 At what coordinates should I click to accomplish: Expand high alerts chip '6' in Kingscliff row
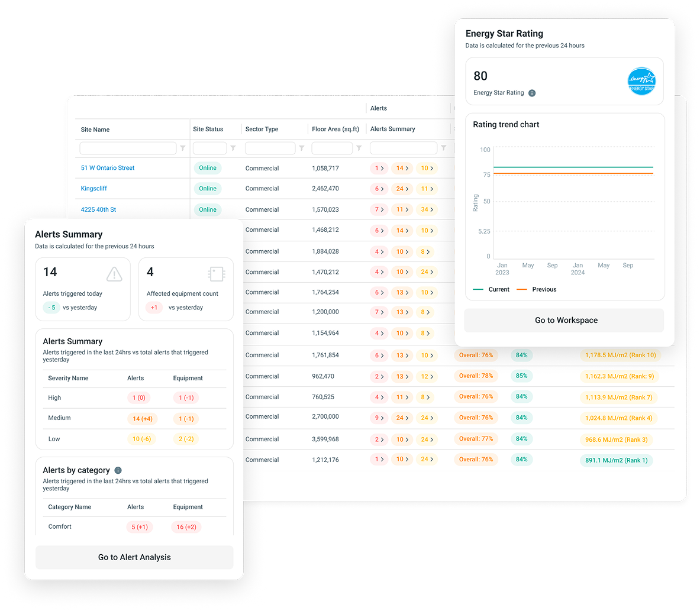[379, 189]
